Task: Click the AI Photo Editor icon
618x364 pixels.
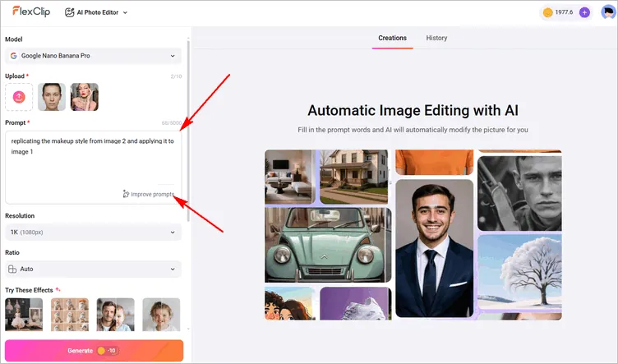Action: [69, 12]
